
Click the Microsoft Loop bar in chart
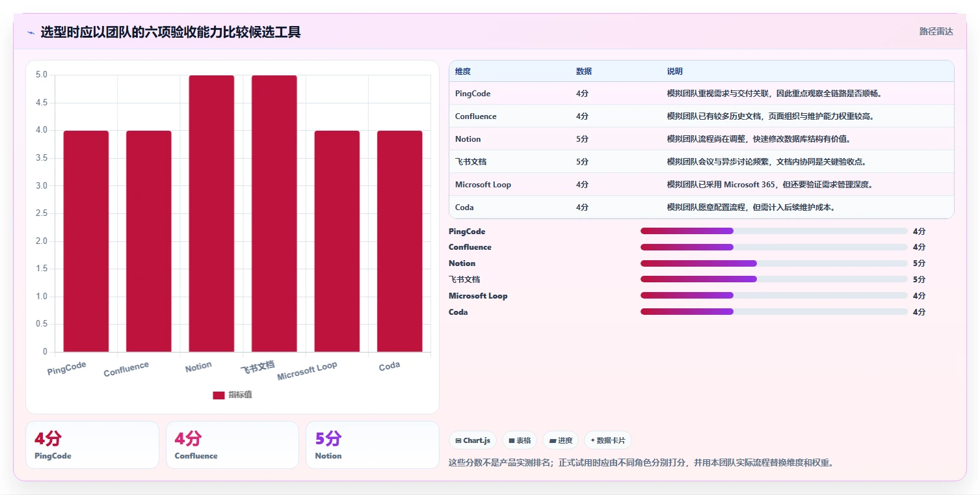(x=337, y=241)
